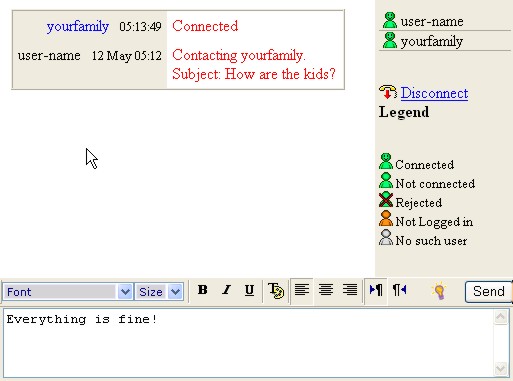Click the 12 May 05:12 timestamp

[127, 56]
